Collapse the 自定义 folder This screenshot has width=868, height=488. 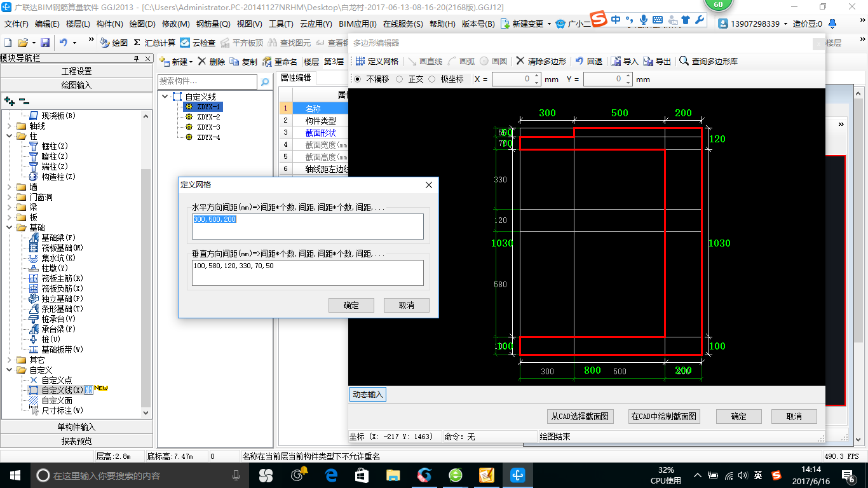9,370
